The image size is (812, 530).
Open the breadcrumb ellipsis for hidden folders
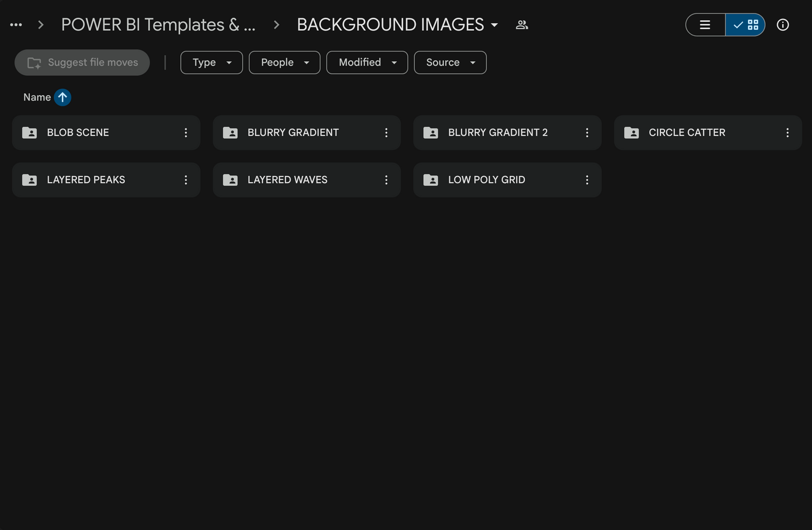16,25
